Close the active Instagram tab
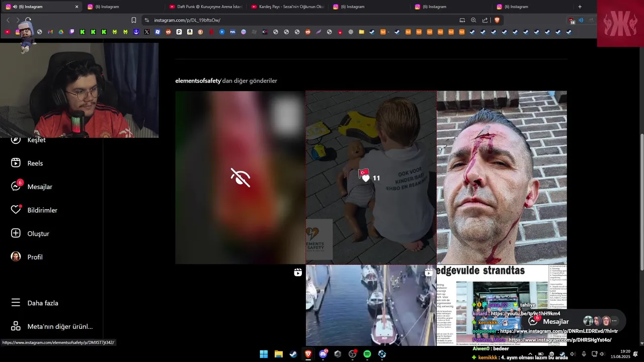This screenshot has height=362, width=644. point(76,7)
